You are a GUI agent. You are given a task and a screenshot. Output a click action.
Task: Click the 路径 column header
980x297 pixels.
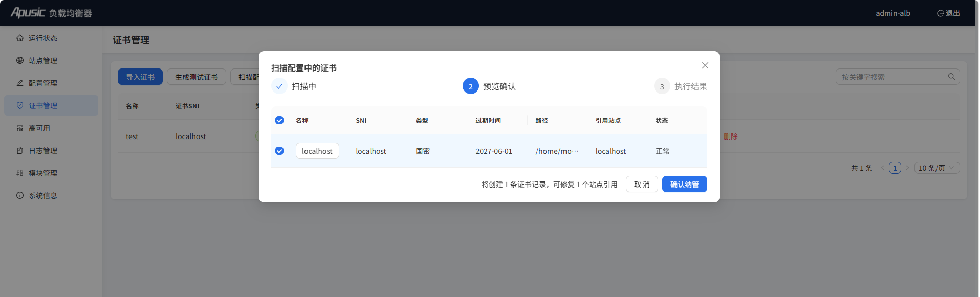tap(542, 121)
